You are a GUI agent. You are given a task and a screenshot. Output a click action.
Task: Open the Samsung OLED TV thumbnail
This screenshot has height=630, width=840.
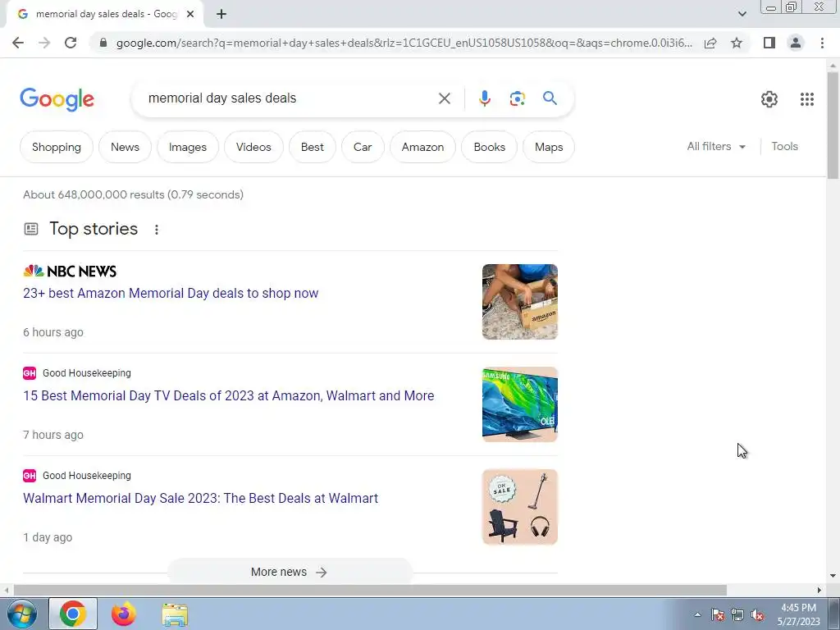(519, 404)
